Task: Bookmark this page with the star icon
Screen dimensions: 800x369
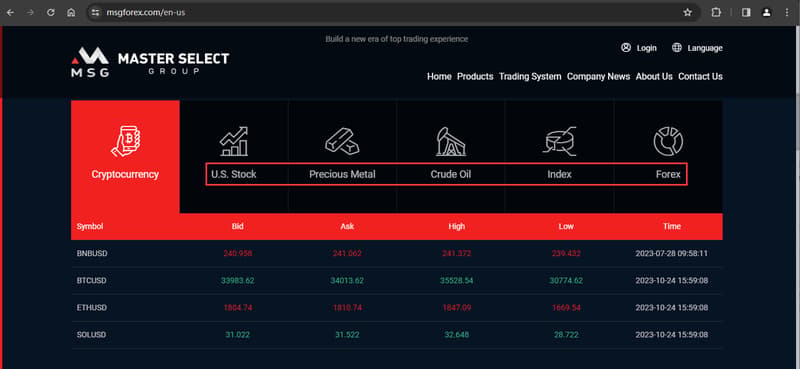Action: click(687, 13)
